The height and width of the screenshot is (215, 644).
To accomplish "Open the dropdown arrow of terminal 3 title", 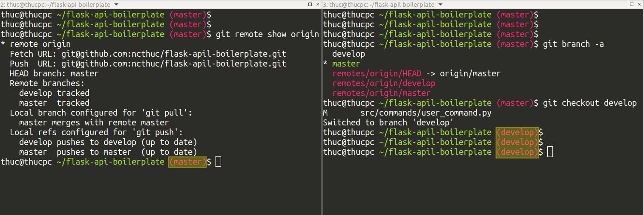I will tap(440, 4).
